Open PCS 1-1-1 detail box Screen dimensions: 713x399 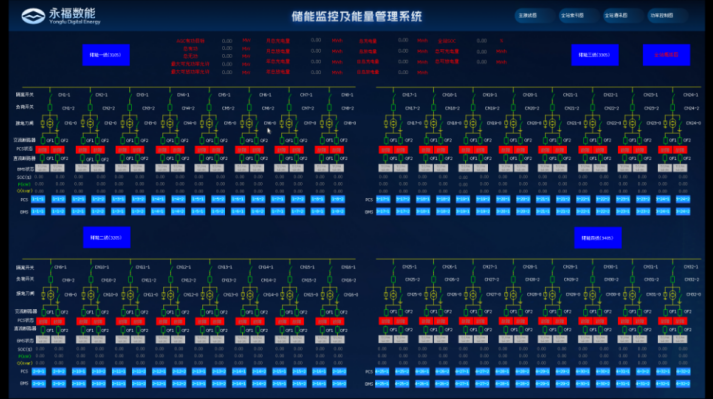[x=38, y=199]
